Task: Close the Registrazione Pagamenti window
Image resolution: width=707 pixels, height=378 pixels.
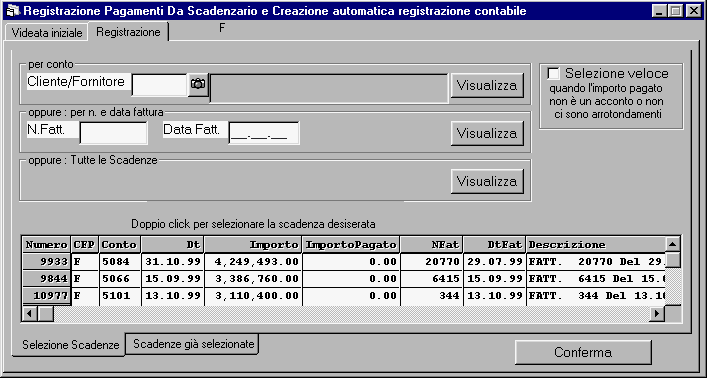Action: (x=693, y=11)
